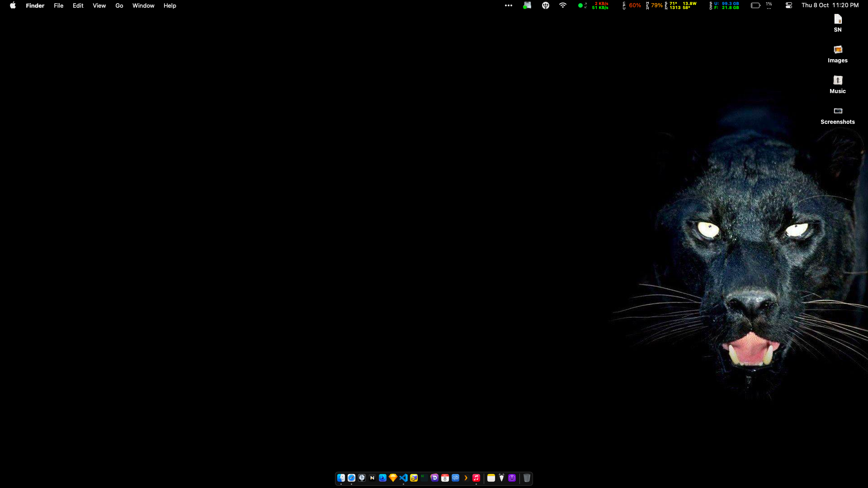868x488 pixels.
Task: Open Control Center toggles icon
Action: tap(789, 5)
